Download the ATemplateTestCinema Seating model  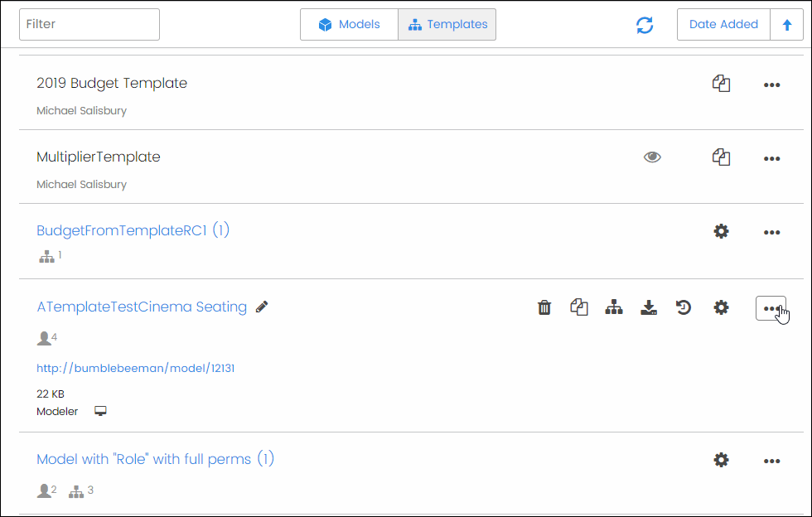pos(649,308)
